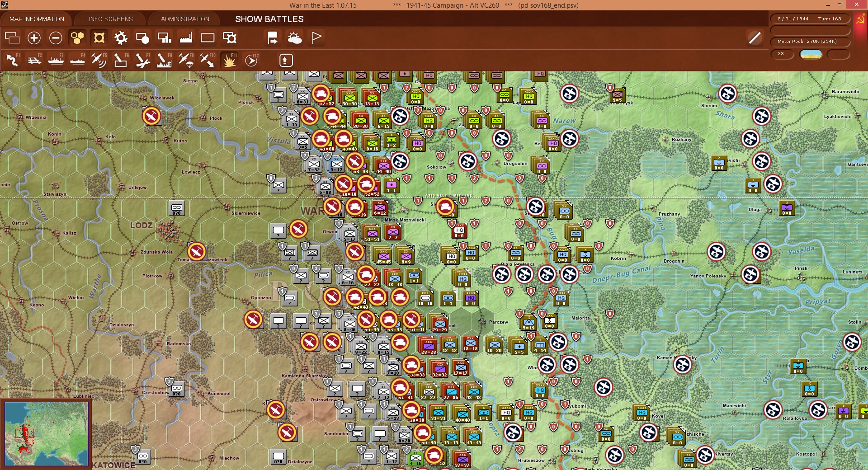Click the Radomsko city label
Viewport: 868px width, 470px height.
179,343
